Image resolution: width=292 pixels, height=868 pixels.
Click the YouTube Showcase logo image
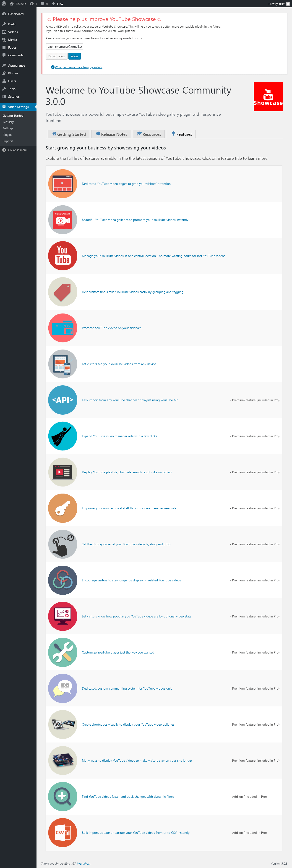[x=268, y=97]
